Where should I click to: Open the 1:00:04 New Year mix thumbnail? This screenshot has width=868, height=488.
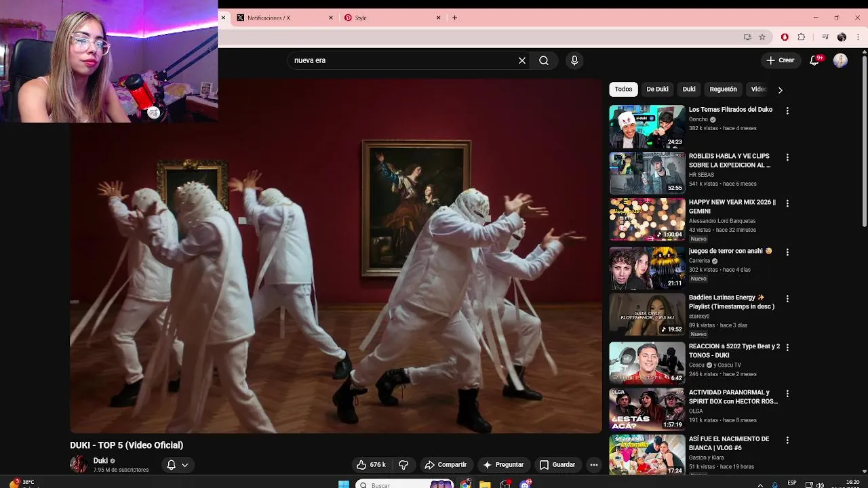click(x=647, y=219)
